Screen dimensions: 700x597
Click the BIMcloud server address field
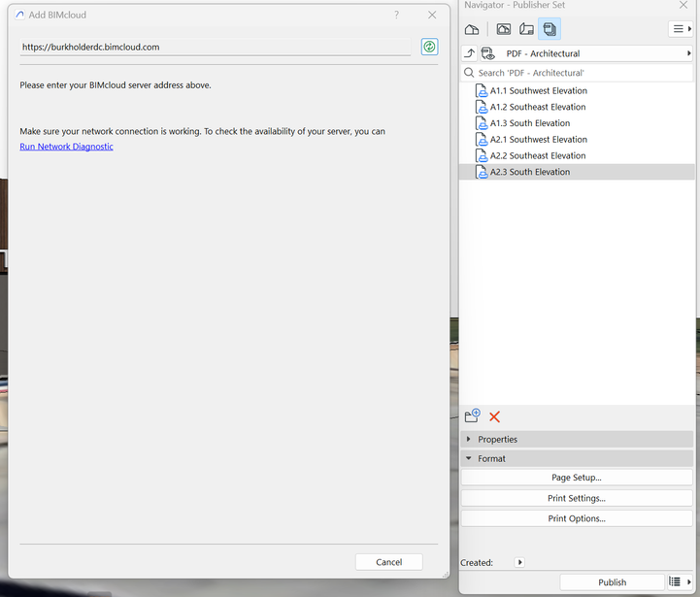(x=215, y=47)
